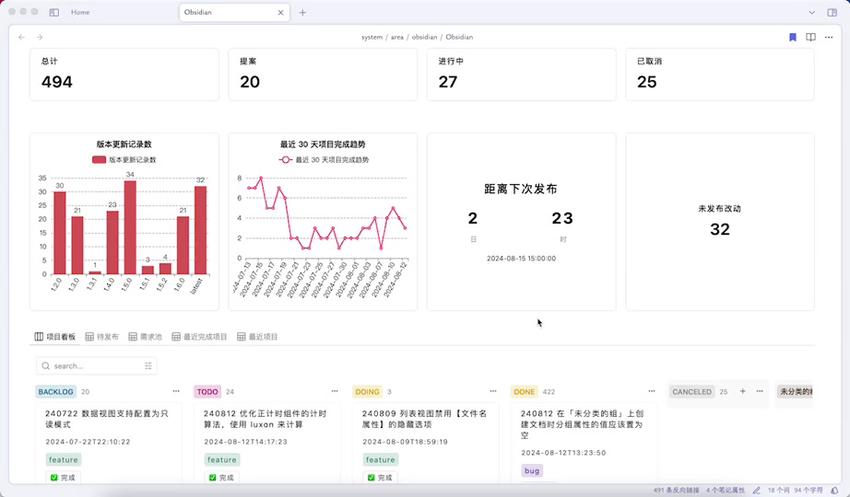The height and width of the screenshot is (497, 850).
Task: Click the bookmark icon in the header
Action: click(793, 37)
